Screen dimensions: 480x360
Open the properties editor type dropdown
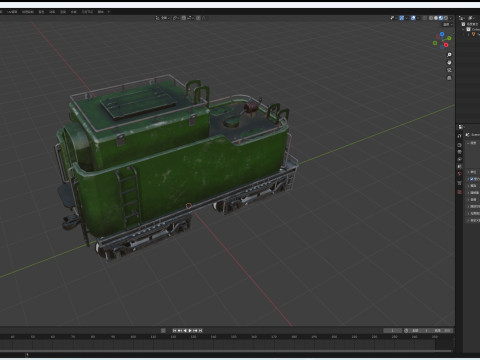tap(461, 127)
